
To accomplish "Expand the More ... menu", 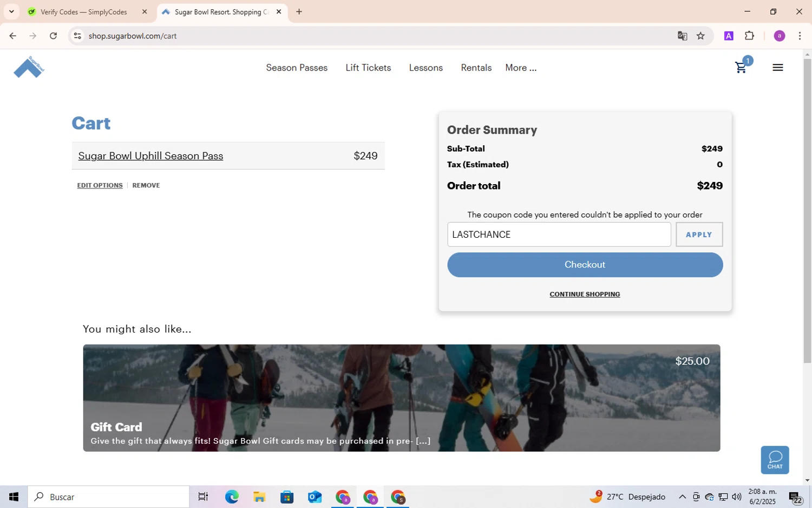I will [x=521, y=68].
